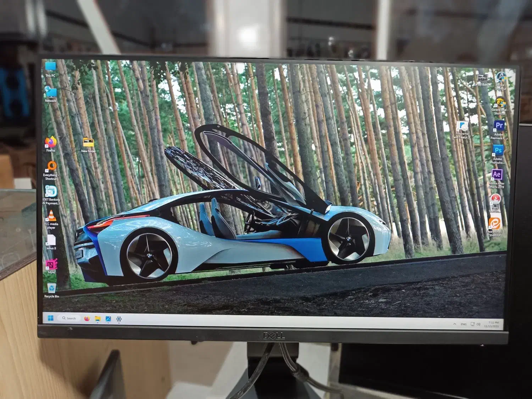Launch VLC media player from desktop
Viewport: 532px width, 399px height.
tap(51, 220)
